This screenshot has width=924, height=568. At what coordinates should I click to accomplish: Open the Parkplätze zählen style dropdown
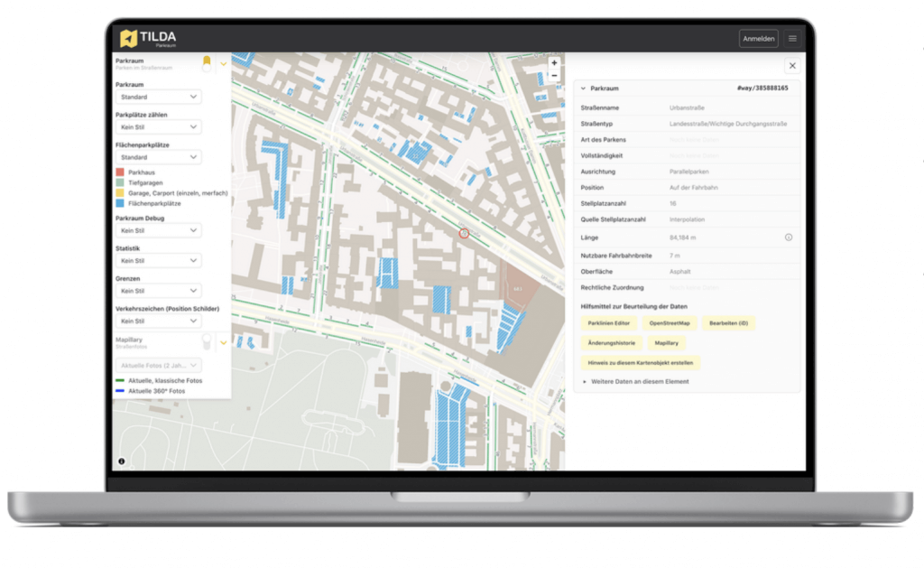pyautogui.click(x=159, y=127)
